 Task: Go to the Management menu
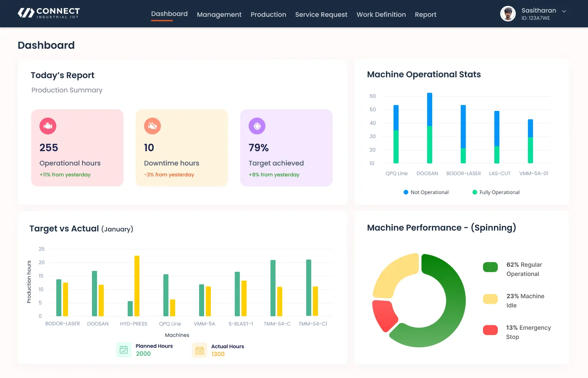219,15
